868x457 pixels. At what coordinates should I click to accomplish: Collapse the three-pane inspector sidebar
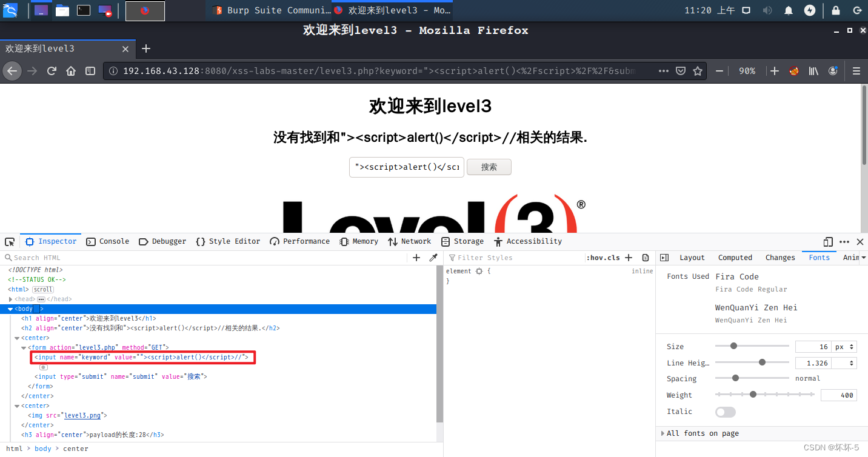(664, 258)
